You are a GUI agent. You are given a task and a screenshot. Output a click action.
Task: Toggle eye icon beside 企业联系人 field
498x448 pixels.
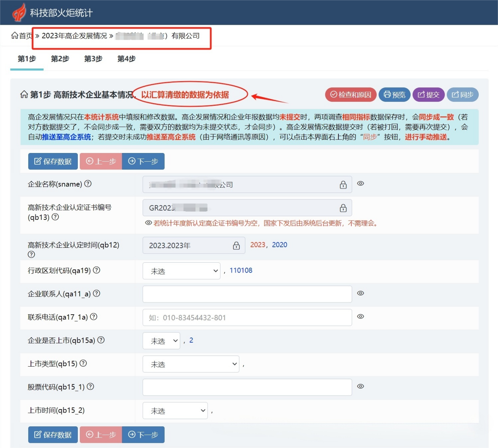(360, 293)
